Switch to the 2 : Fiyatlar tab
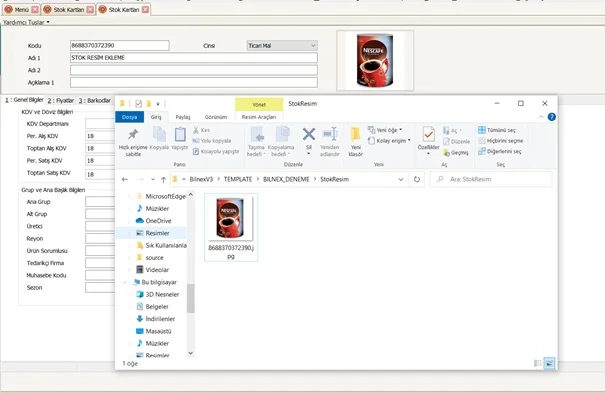The width and height of the screenshot is (605, 393). 61,100
